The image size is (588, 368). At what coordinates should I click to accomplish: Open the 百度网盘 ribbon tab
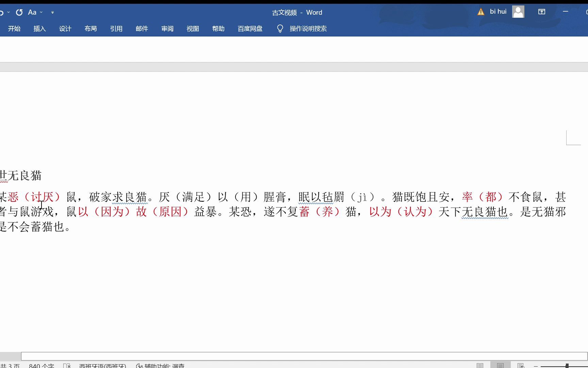[x=250, y=29]
